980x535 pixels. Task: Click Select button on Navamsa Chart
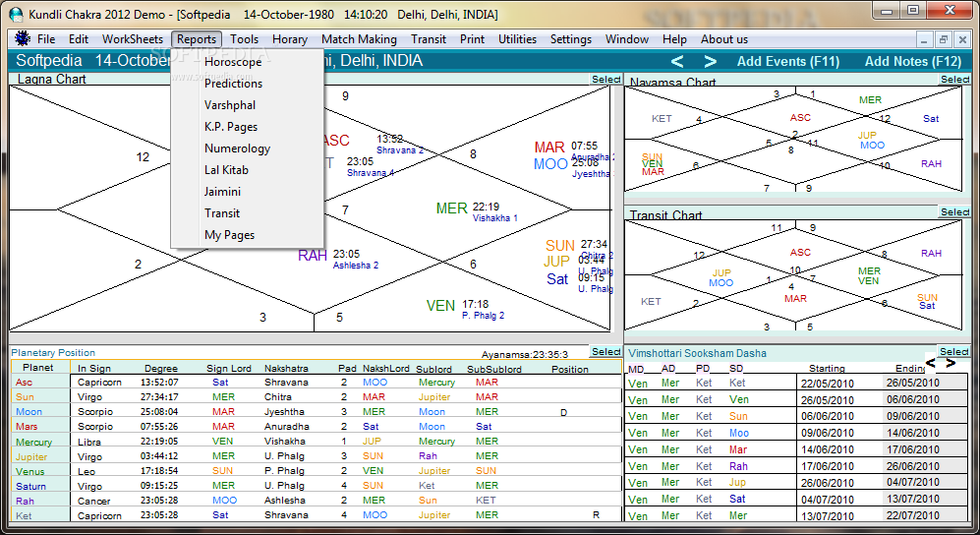[954, 79]
